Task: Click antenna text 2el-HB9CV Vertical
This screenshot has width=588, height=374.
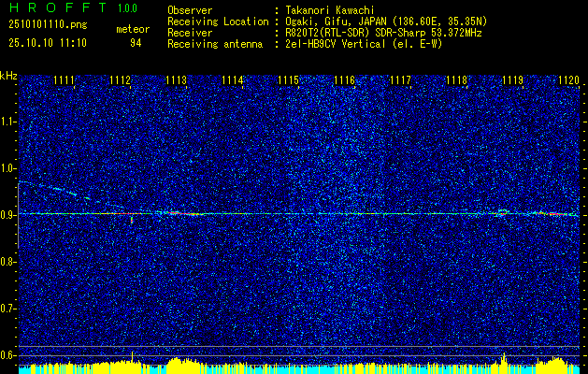Action: pyautogui.click(x=335, y=44)
